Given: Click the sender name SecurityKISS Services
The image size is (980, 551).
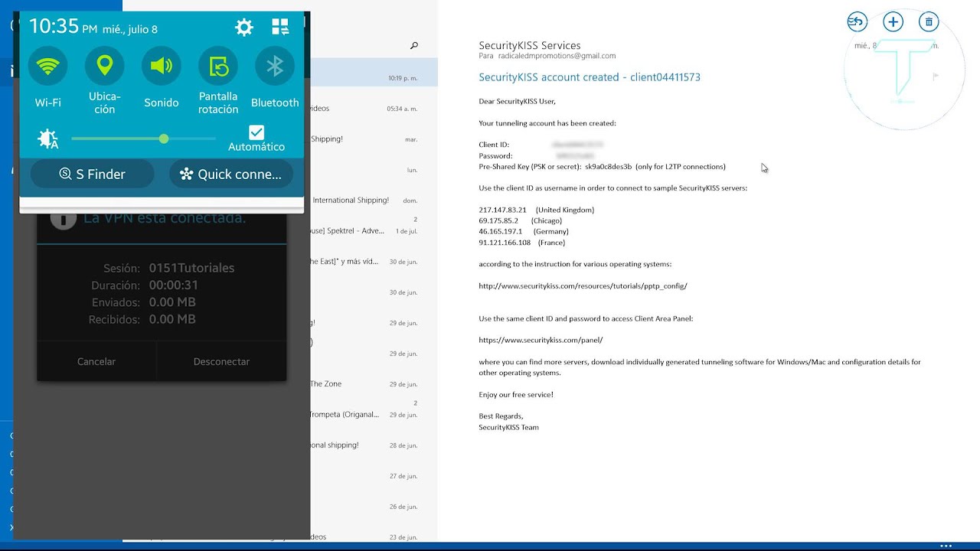Looking at the screenshot, I should coord(530,46).
